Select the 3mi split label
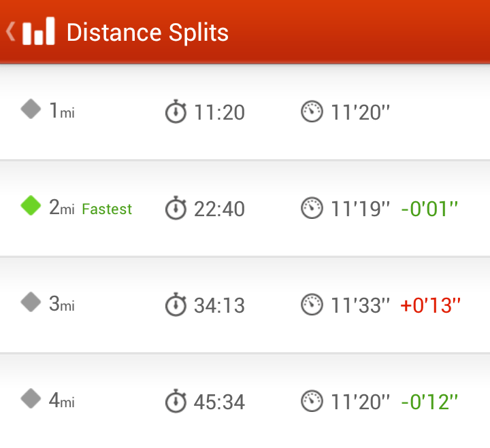490x448 pixels. click(x=62, y=304)
